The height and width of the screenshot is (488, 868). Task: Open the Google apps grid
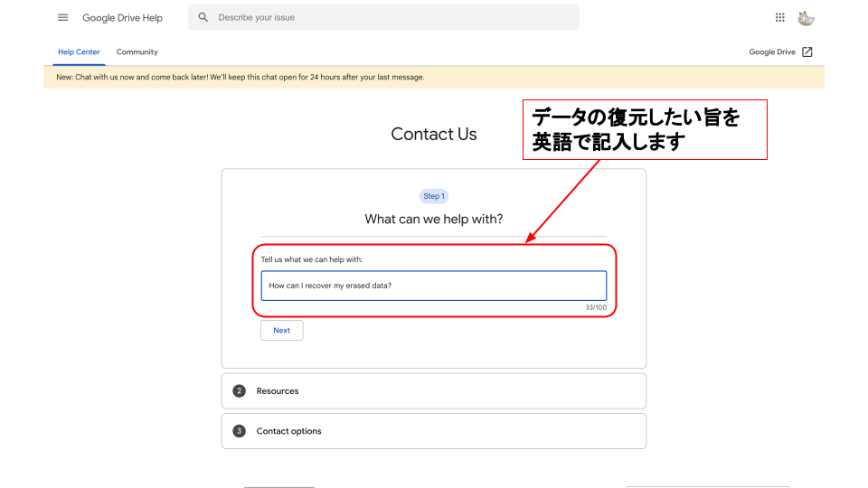780,17
